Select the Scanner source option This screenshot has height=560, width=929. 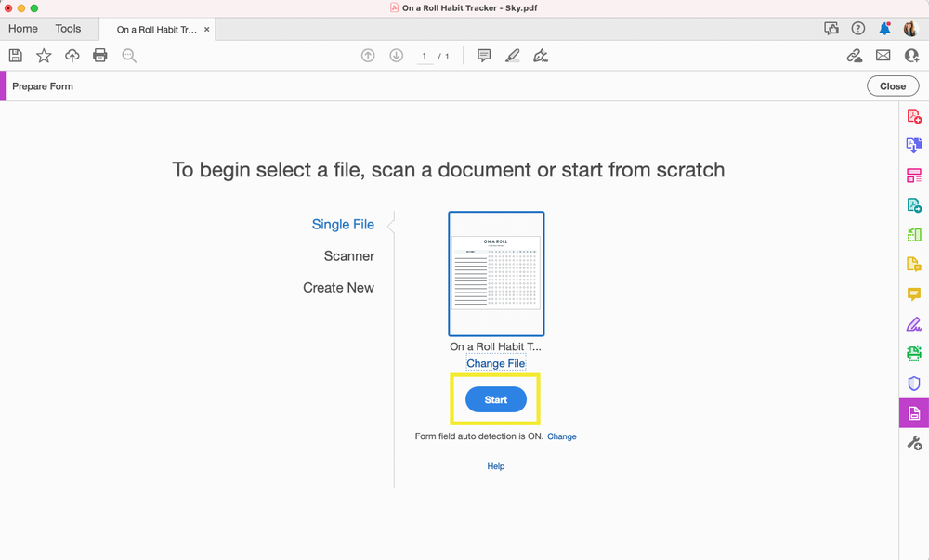click(x=349, y=255)
